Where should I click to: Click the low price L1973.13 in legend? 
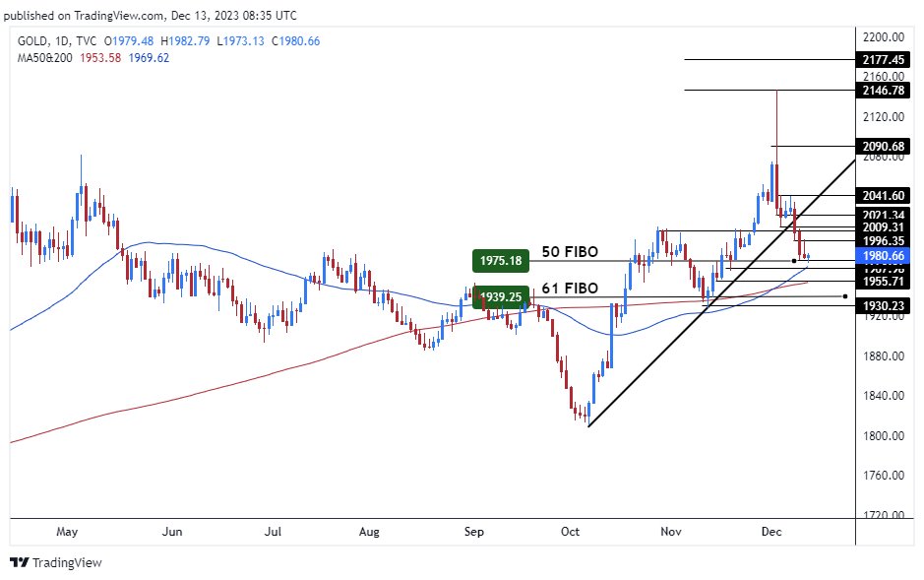[240, 41]
